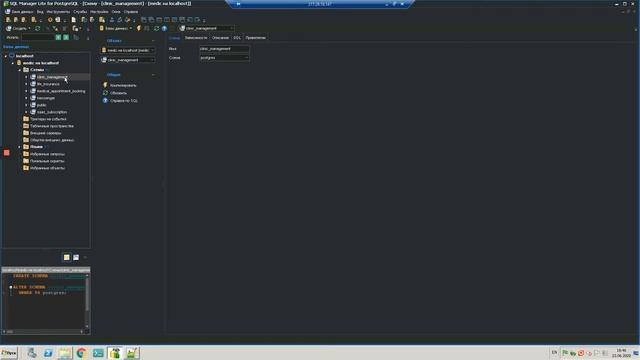Click the SQL Manager taskbar icon
640x360 pixels.
click(115, 353)
